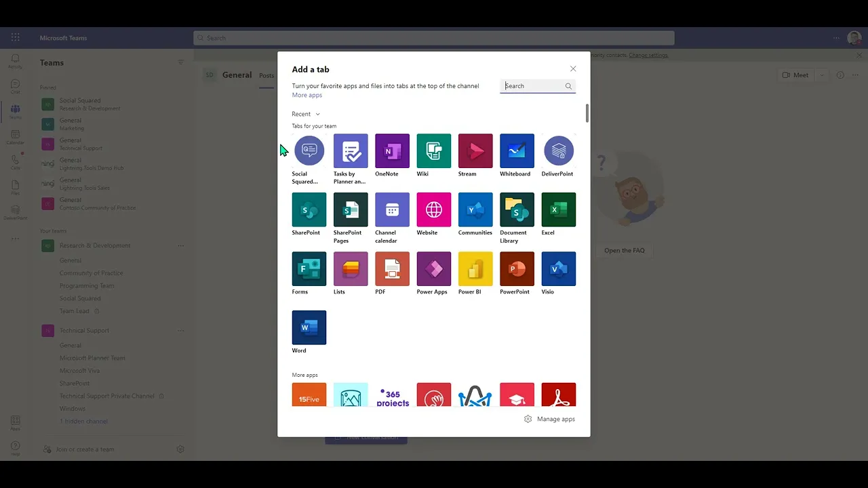Add a Wiki tab
The image size is (868, 488).
(x=434, y=150)
